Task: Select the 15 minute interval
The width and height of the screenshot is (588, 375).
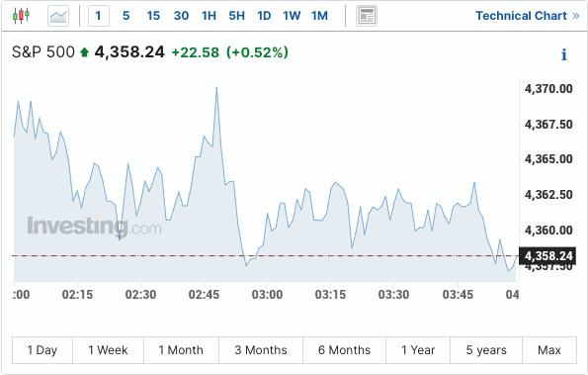Action: [153, 16]
